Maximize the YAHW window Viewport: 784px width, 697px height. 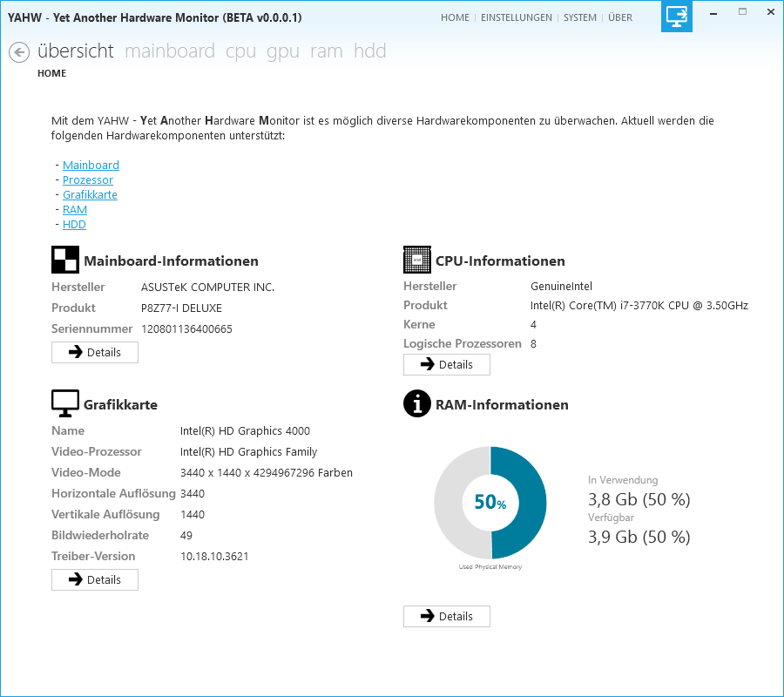click(x=742, y=12)
